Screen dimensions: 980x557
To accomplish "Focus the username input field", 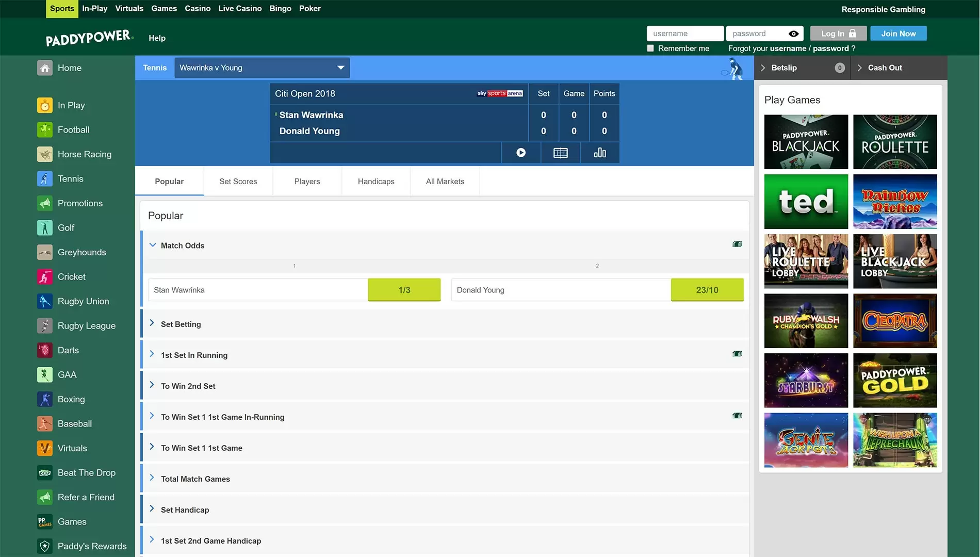I will coord(685,34).
